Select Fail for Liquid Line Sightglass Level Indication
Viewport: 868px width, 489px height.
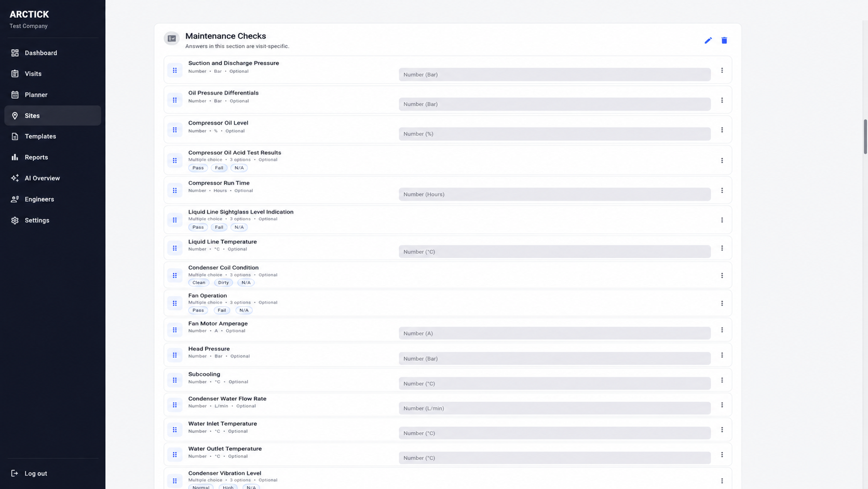click(x=219, y=227)
